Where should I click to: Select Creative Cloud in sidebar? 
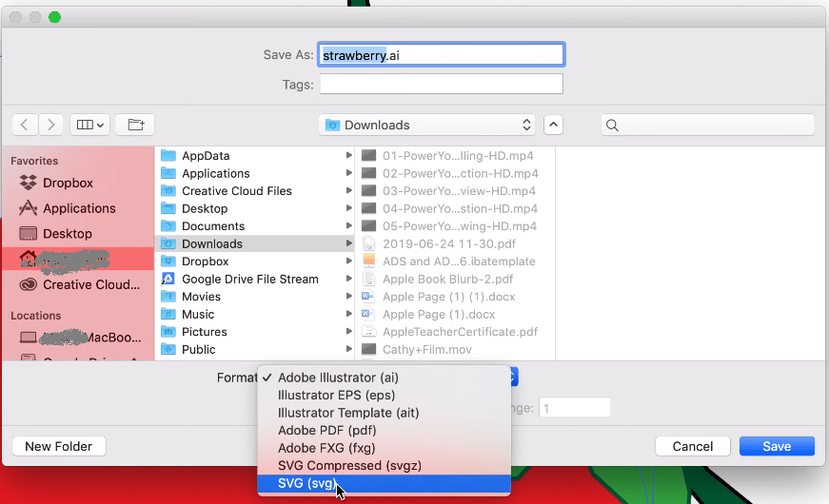point(78,284)
